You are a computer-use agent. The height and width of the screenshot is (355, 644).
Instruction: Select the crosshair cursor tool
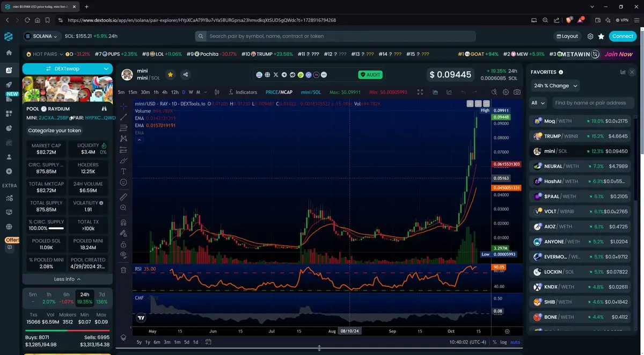123,106
